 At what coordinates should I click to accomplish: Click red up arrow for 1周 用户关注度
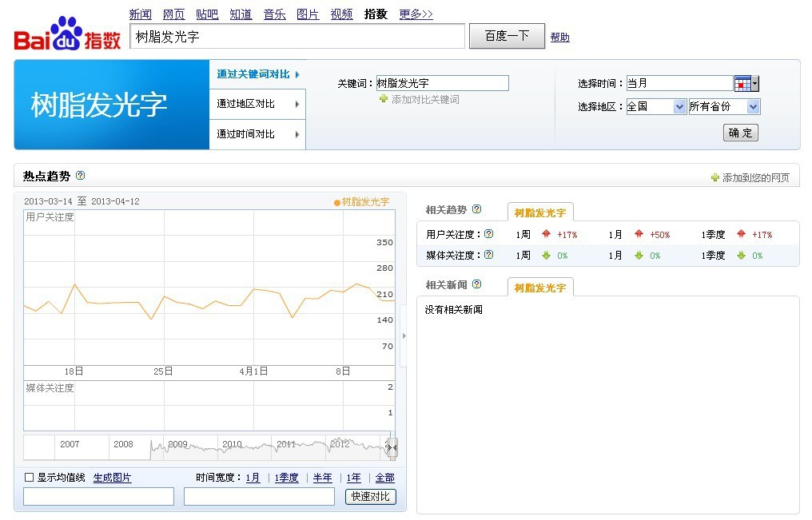(546, 234)
